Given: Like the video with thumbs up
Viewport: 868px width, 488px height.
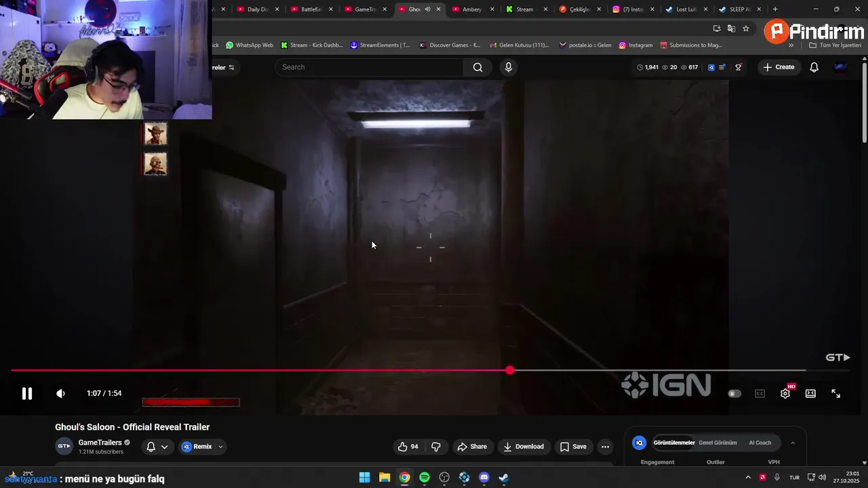Looking at the screenshot, I should 408,447.
